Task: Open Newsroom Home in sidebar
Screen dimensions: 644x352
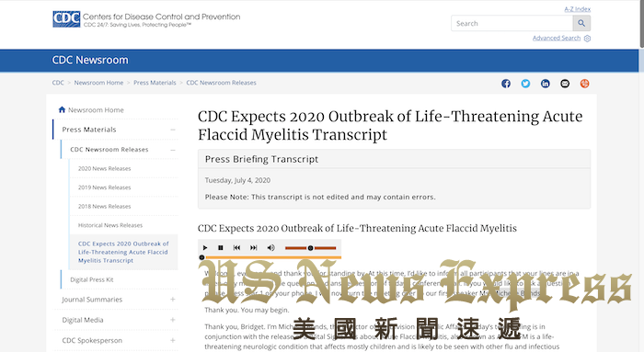Action: (x=96, y=110)
